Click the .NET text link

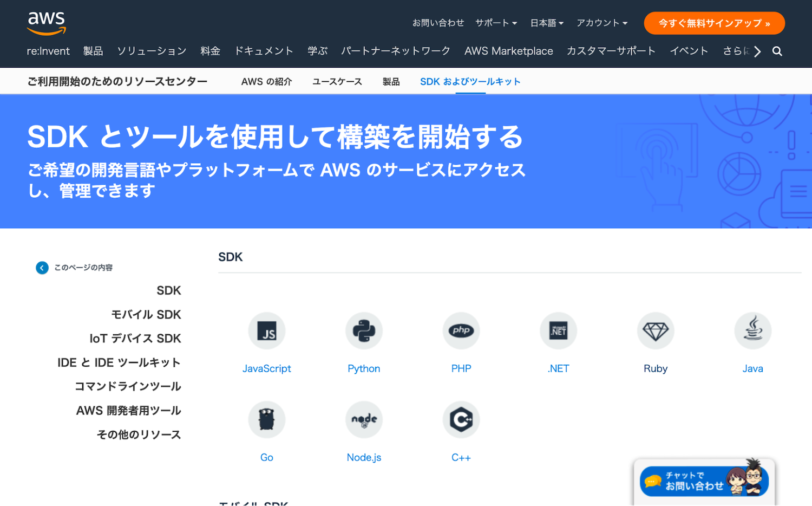tap(559, 368)
